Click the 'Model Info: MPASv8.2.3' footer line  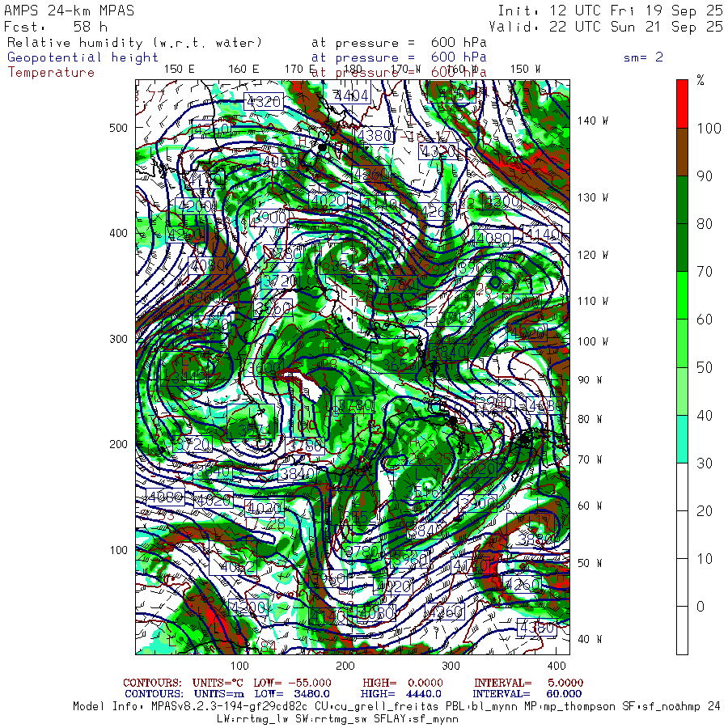396,707
